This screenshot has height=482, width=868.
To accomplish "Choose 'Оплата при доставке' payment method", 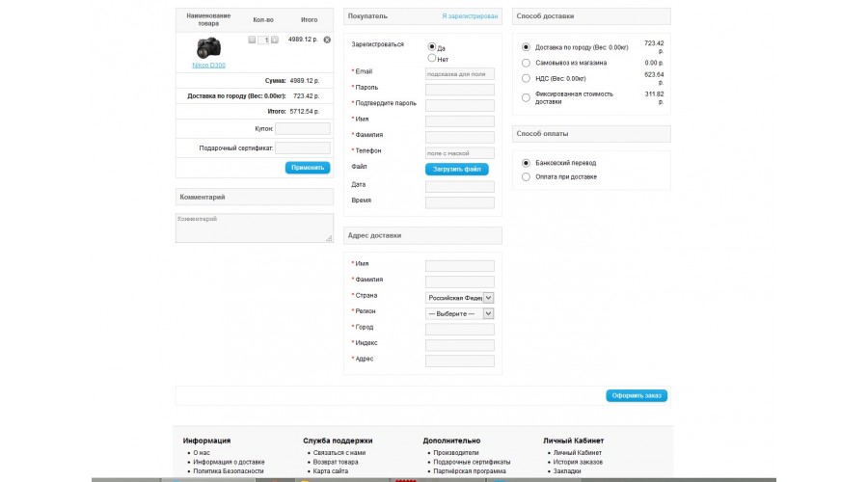I will coord(526,177).
